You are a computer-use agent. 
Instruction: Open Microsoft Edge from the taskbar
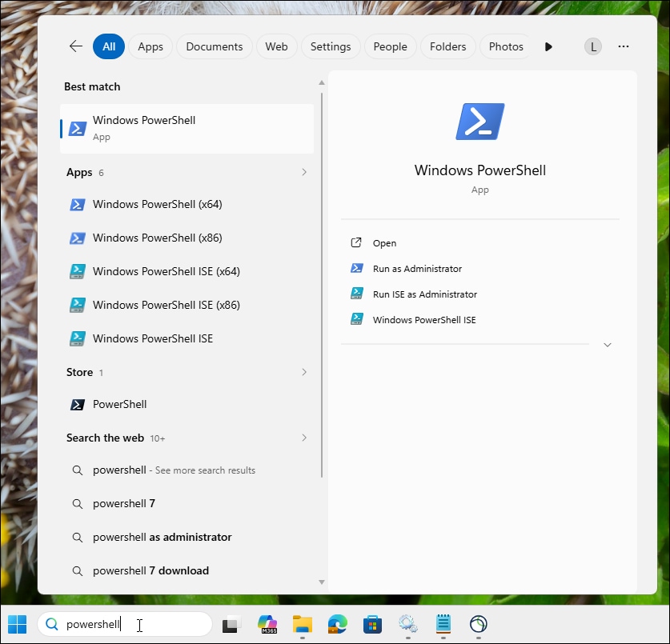point(338,624)
